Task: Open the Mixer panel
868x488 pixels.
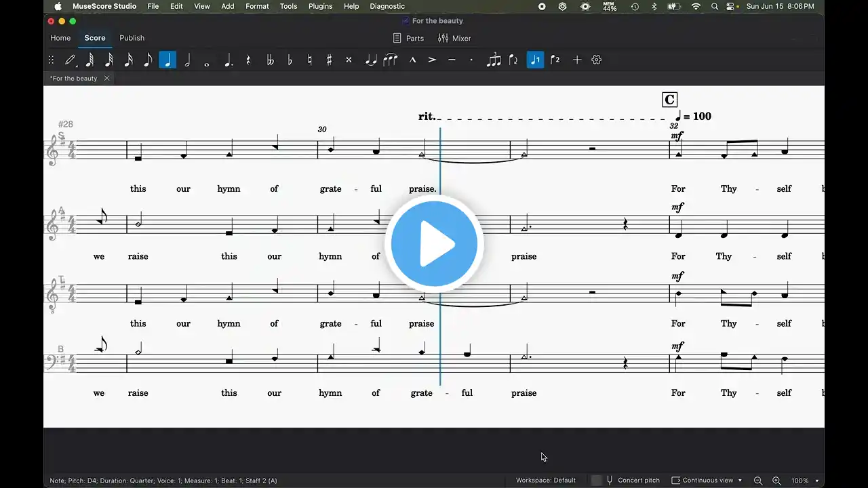Action: (x=454, y=39)
